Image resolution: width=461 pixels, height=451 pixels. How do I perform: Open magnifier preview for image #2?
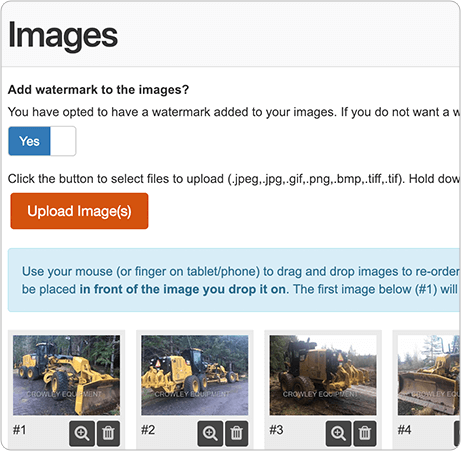click(x=210, y=433)
